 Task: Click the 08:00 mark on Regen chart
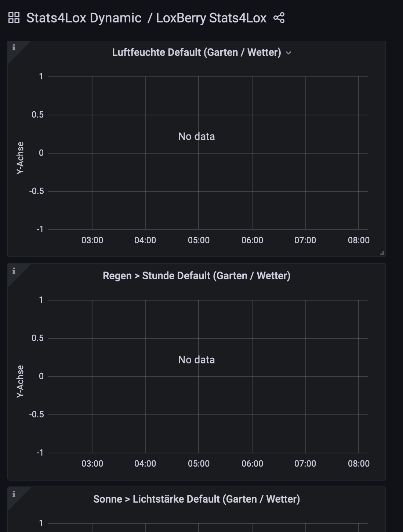coord(359,464)
